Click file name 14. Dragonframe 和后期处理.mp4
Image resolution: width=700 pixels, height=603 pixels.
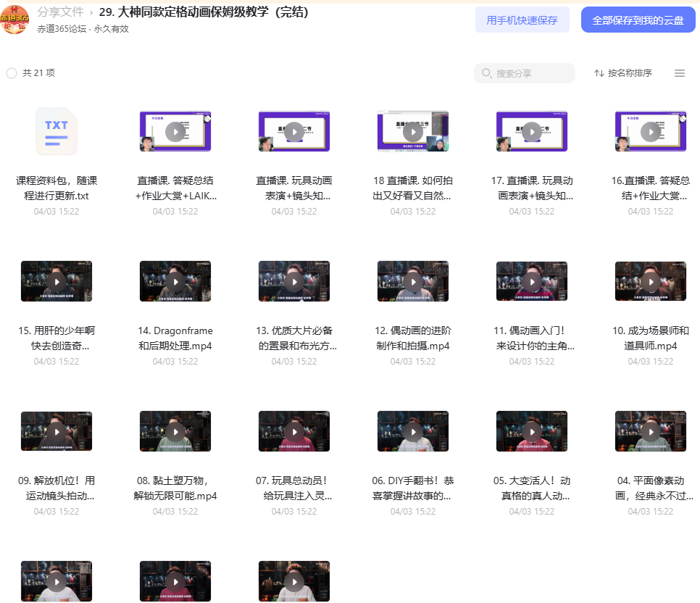coord(175,338)
